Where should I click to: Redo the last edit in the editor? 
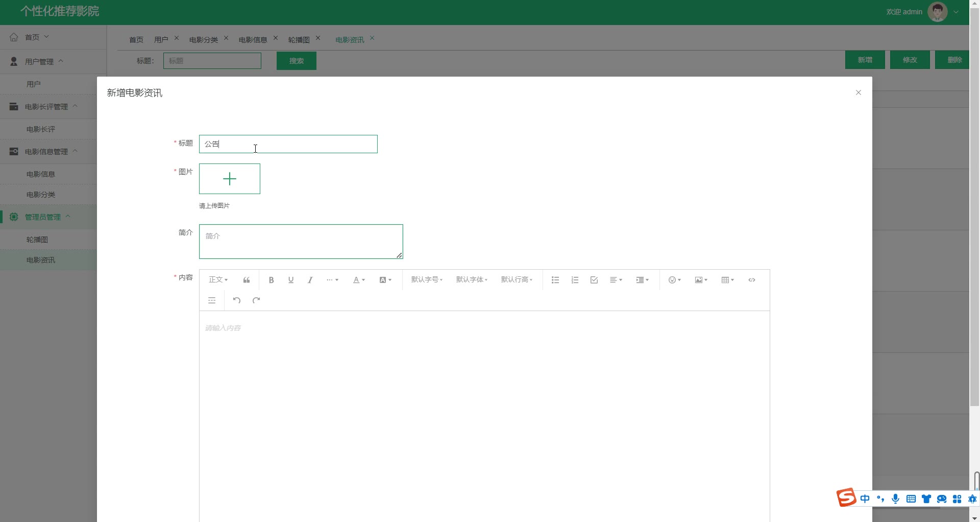pos(256,300)
